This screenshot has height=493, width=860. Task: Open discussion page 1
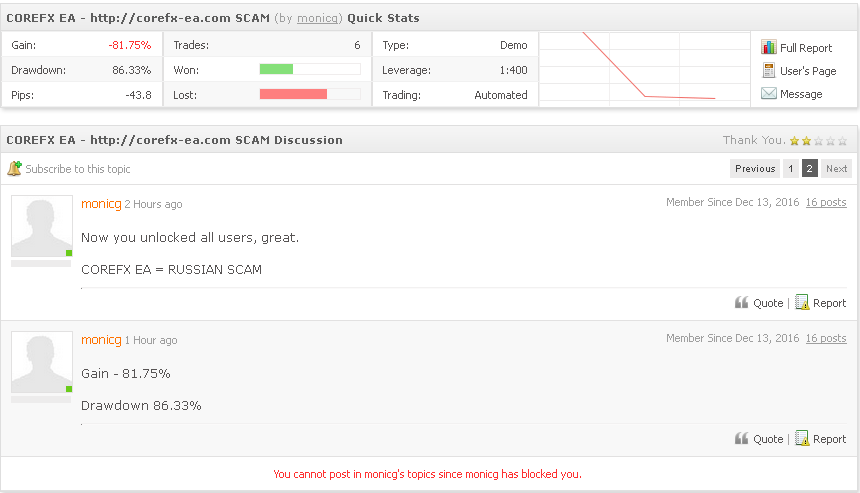(x=790, y=168)
